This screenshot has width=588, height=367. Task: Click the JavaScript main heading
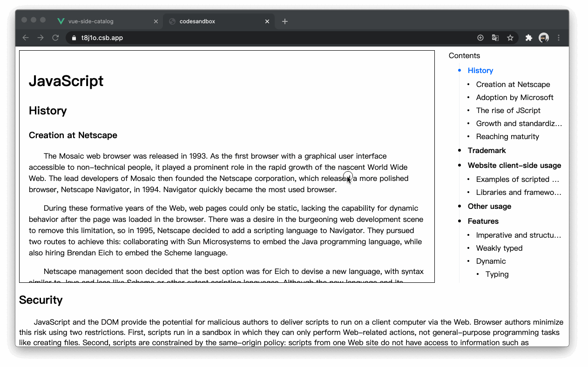click(66, 81)
